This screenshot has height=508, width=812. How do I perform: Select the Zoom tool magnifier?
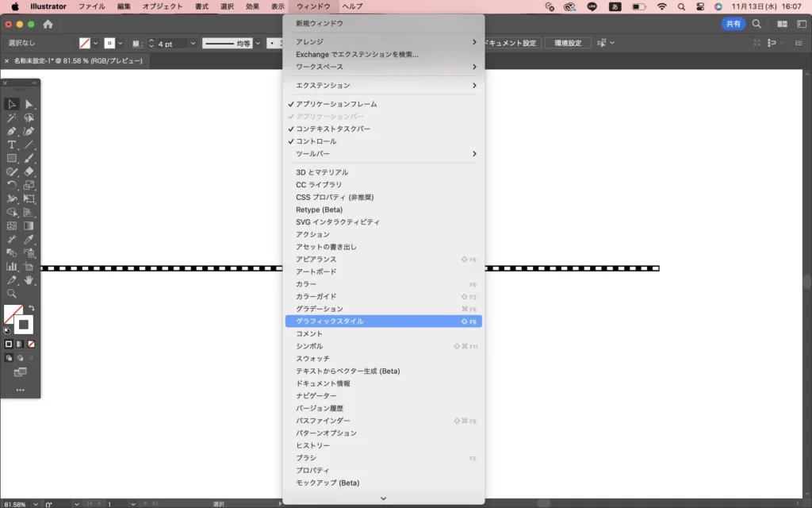(x=12, y=294)
